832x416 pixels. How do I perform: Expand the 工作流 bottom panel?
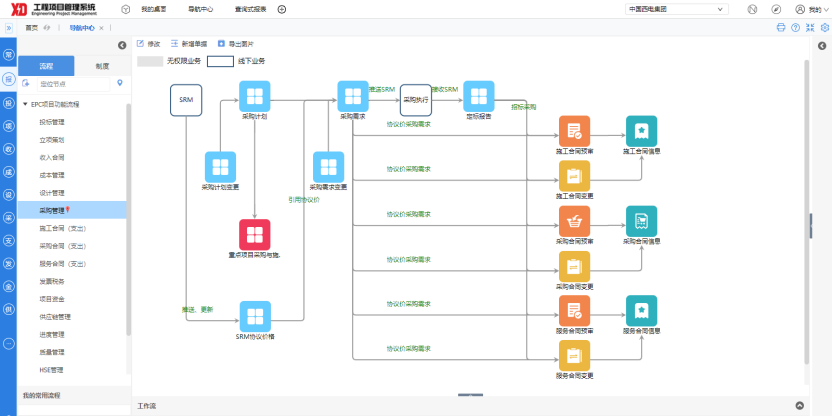coord(799,405)
